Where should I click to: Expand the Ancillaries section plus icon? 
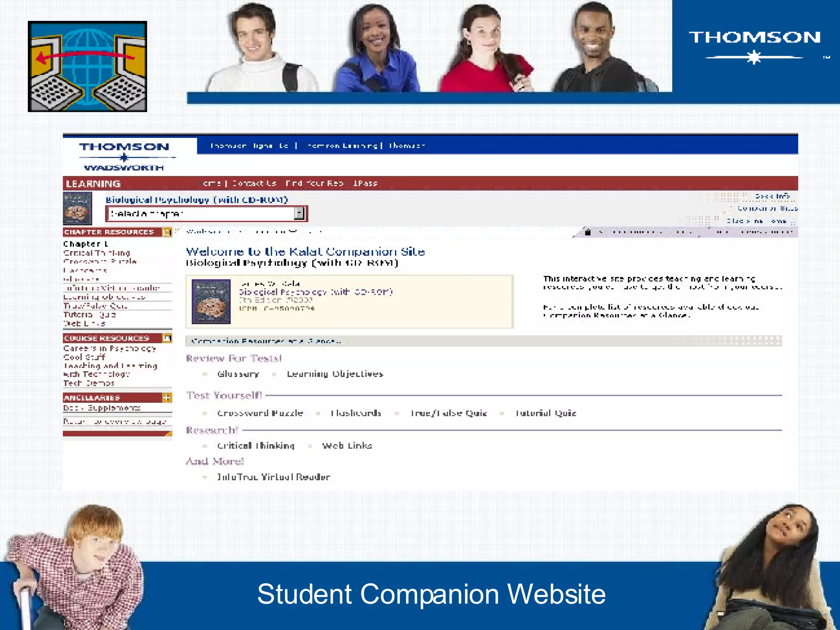tap(167, 397)
